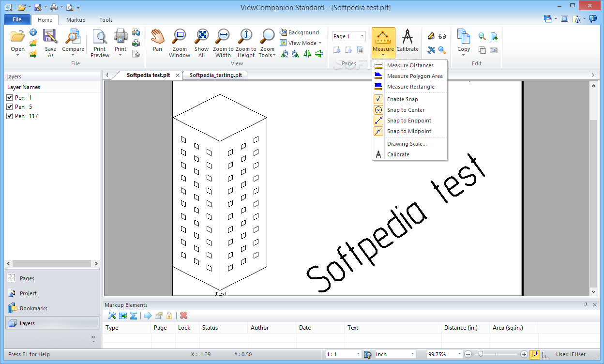The height and width of the screenshot is (364, 604).
Task: Open the Project sidebar panel
Action: point(52,293)
